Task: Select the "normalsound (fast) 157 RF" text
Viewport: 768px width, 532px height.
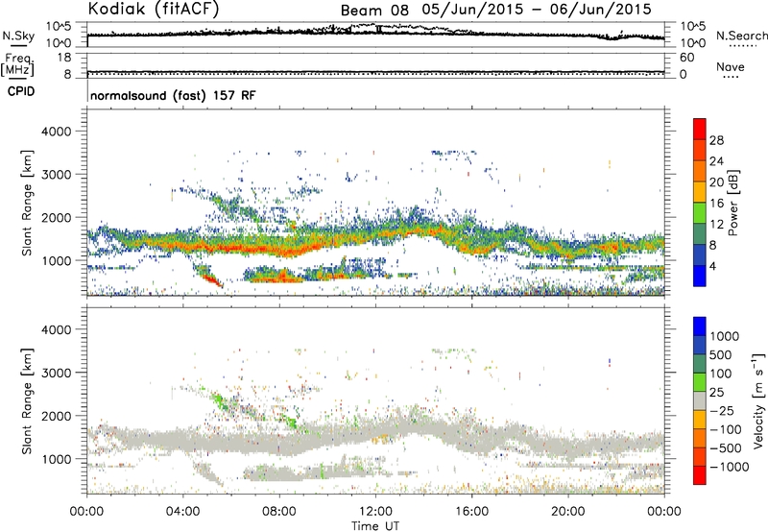Action: pyautogui.click(x=173, y=95)
